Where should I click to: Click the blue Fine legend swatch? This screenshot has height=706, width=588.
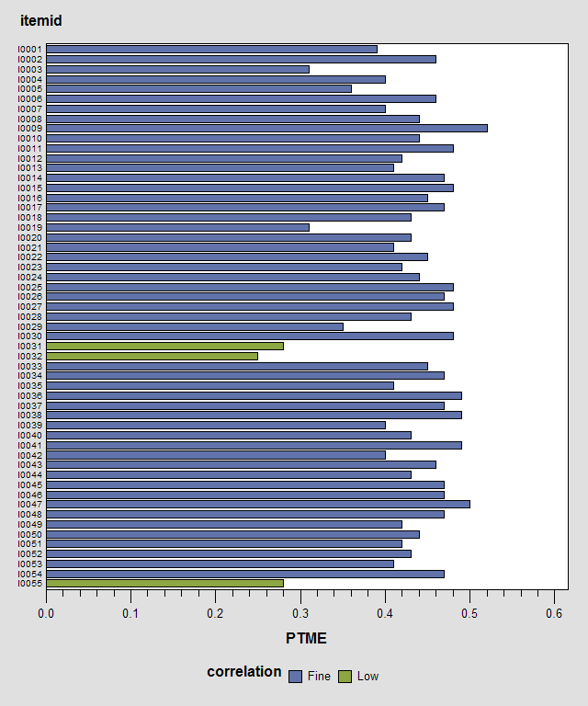click(295, 677)
